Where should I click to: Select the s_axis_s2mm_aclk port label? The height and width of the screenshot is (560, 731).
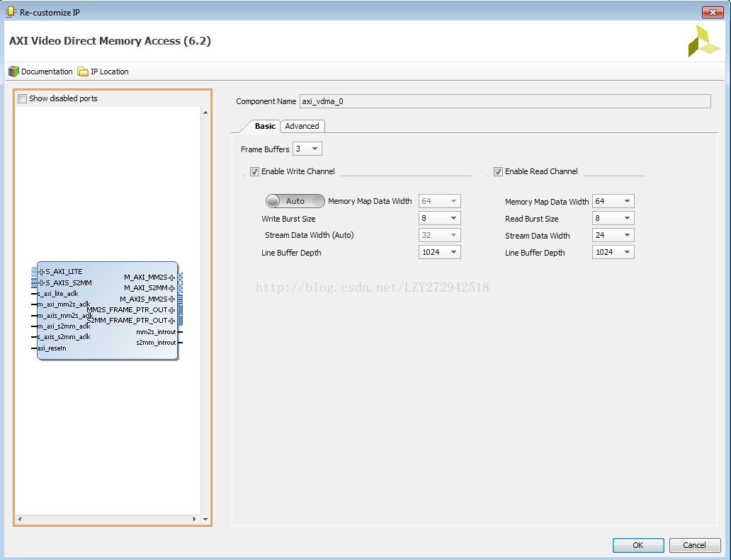click(64, 337)
